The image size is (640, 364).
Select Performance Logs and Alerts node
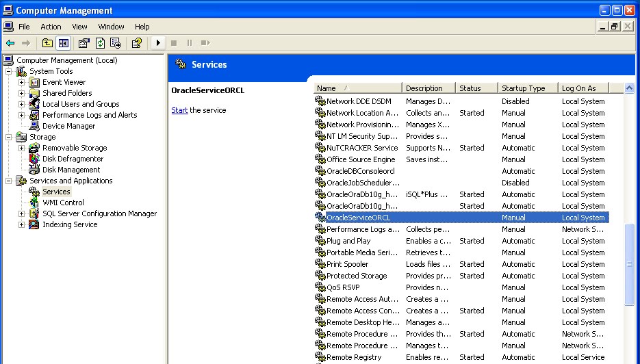click(90, 115)
